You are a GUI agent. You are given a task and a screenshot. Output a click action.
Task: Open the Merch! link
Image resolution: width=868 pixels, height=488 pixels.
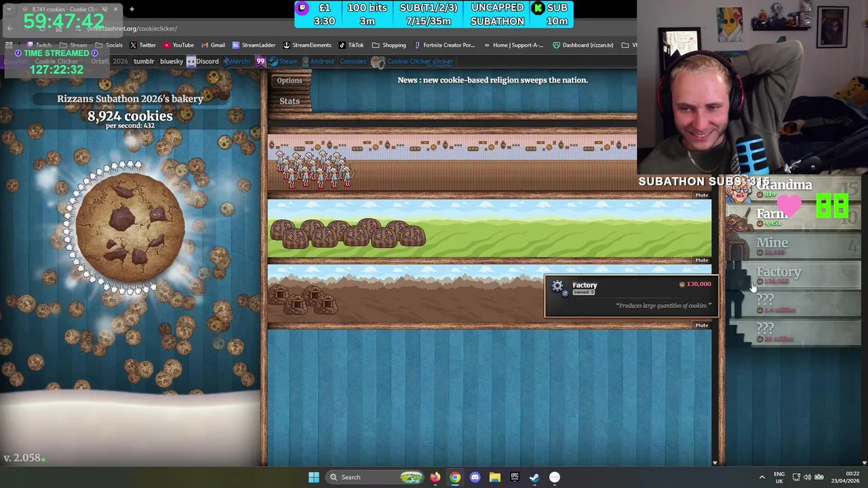238,61
